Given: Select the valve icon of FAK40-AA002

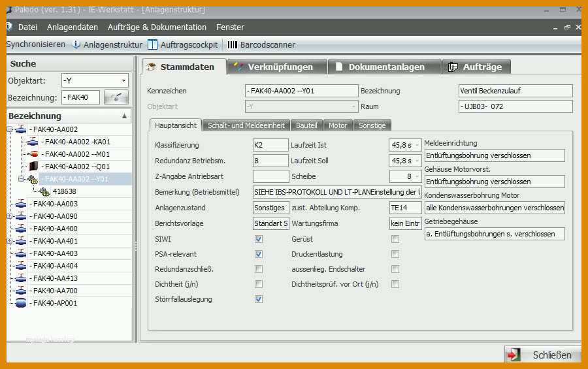Looking at the screenshot, I should 21,129.
